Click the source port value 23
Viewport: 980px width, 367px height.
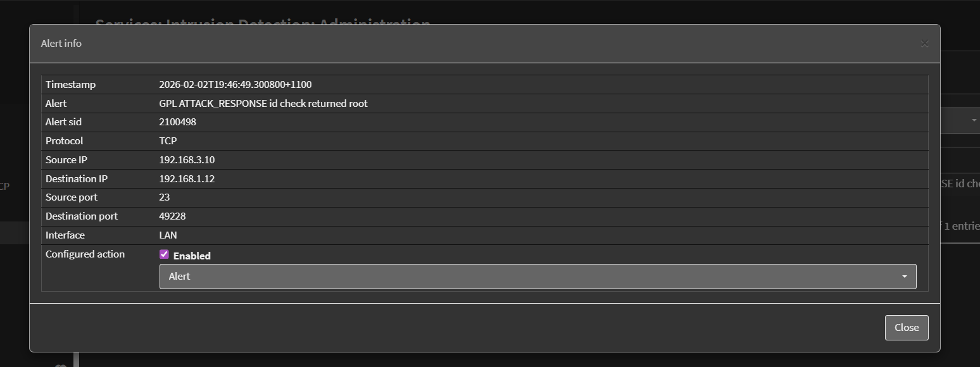pos(165,197)
